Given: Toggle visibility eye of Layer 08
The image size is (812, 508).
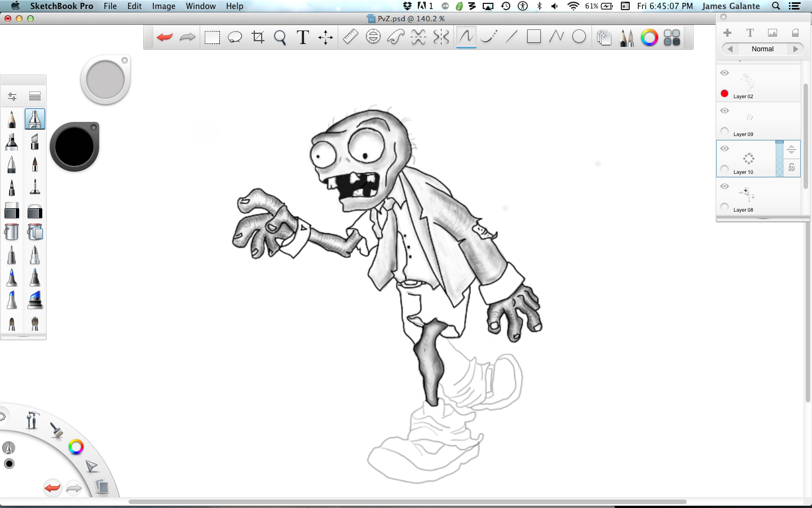Looking at the screenshot, I should (x=725, y=186).
